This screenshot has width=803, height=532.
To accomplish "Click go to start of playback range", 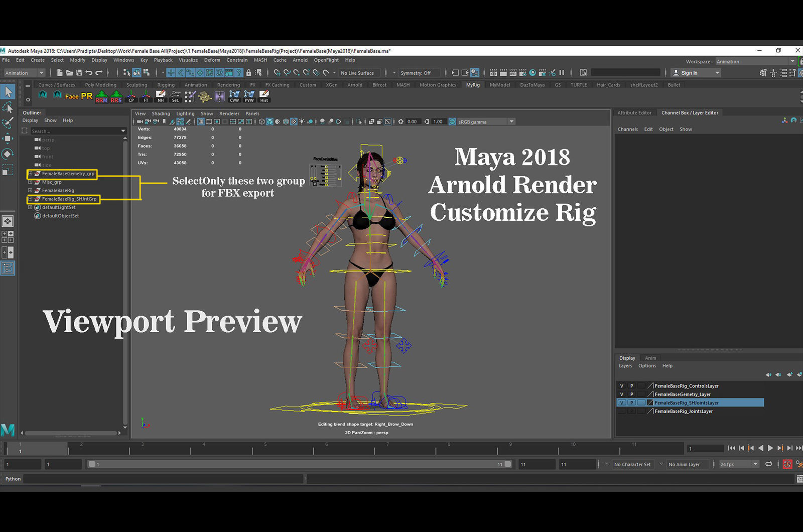I will point(732,448).
